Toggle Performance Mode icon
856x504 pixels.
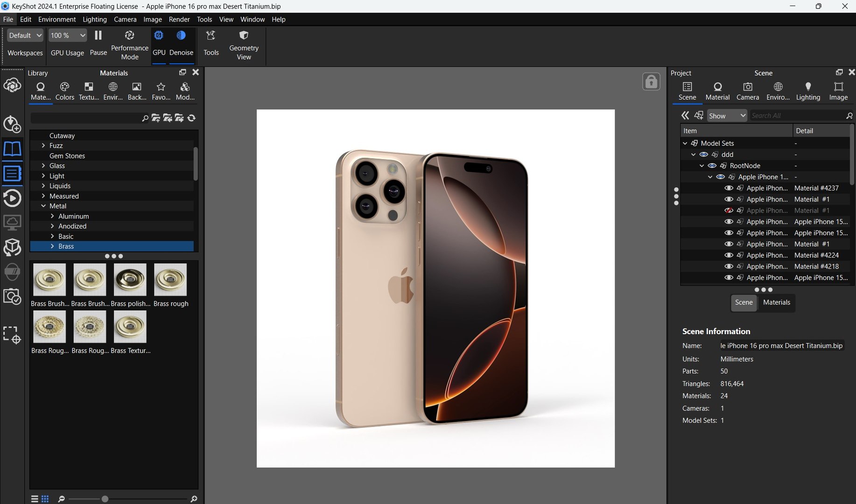[129, 35]
